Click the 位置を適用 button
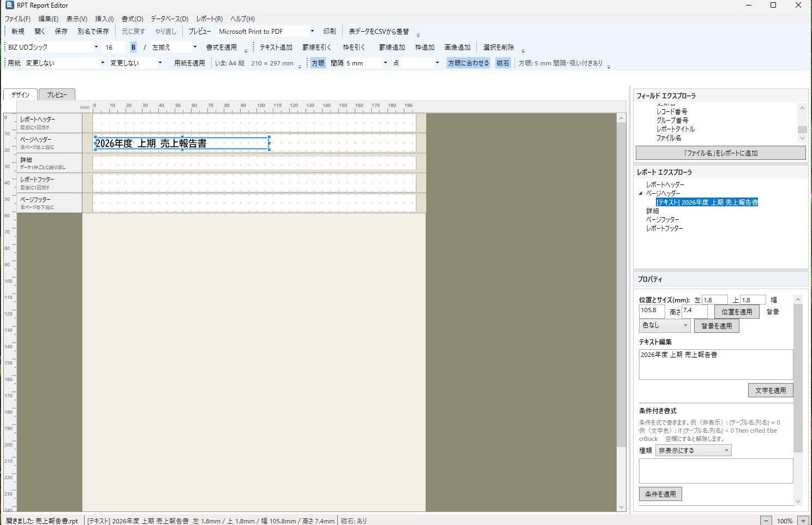 click(737, 312)
